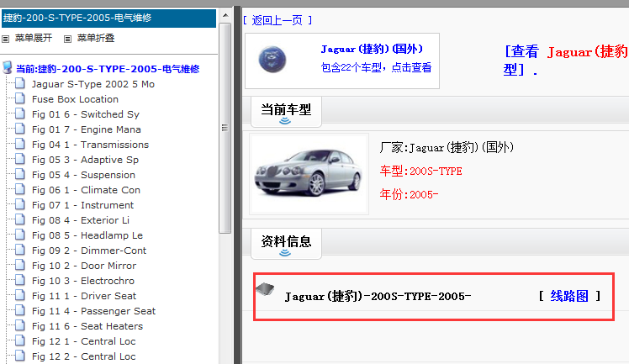Click the 菜单展开 expand-menu icon
629x364 pixels.
click(5, 39)
